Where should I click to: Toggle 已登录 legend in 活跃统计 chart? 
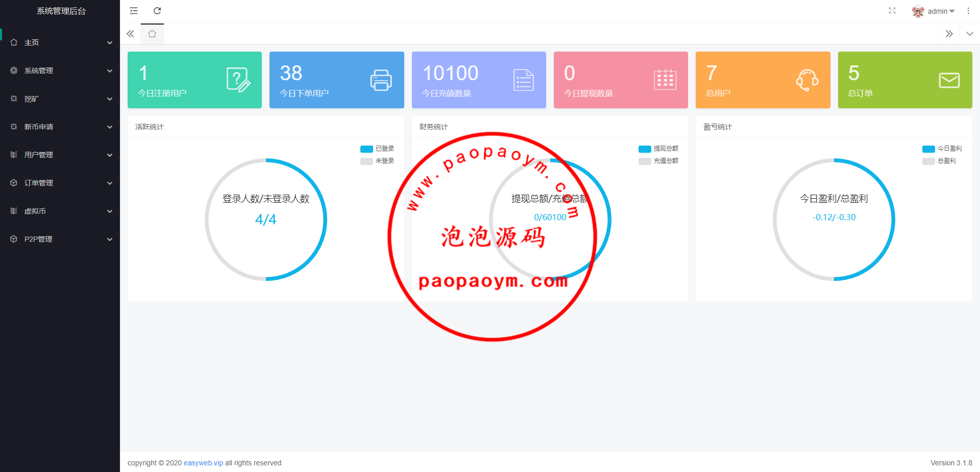[377, 149]
